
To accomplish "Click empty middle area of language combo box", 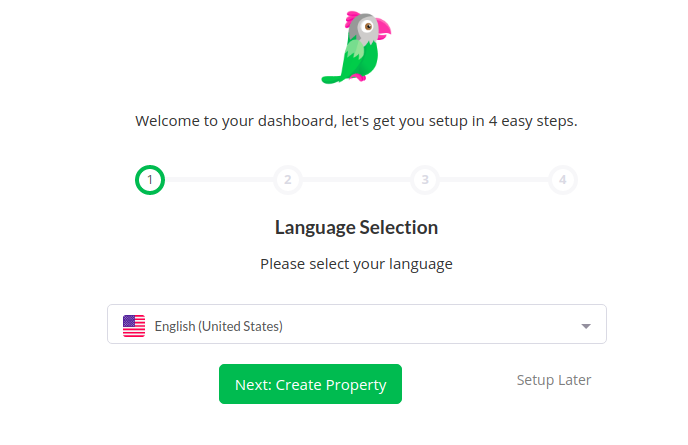I will [430, 326].
